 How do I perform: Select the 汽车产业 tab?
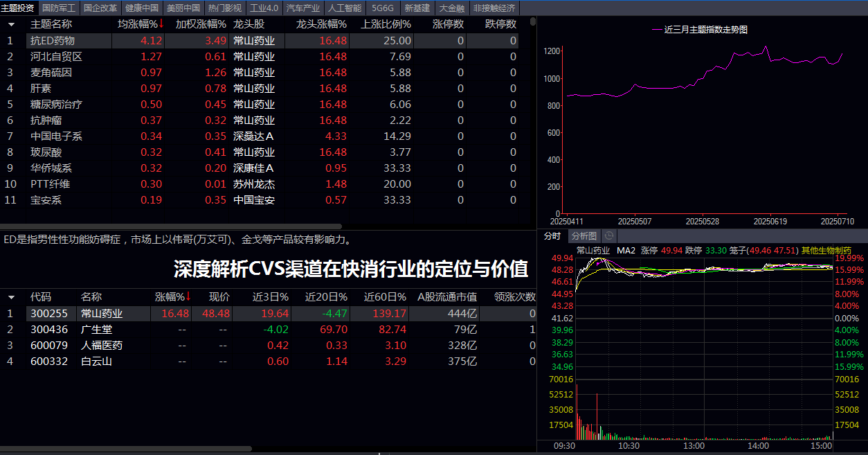pyautogui.click(x=303, y=8)
